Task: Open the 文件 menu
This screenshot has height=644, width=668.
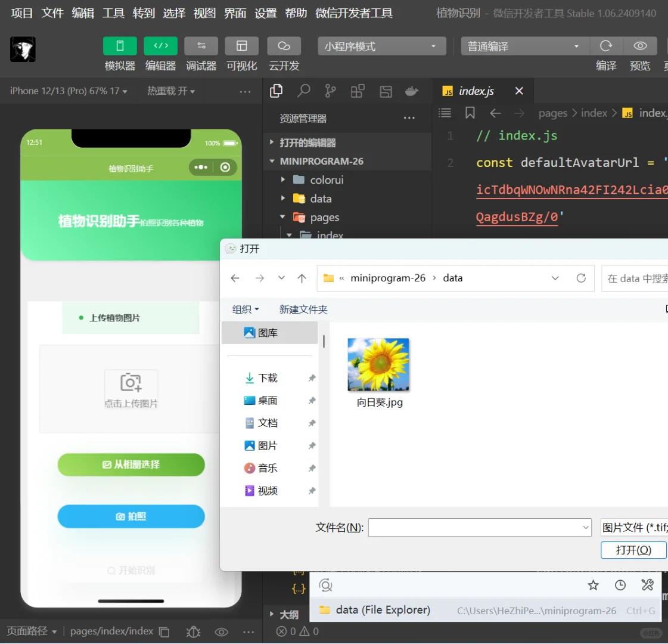Action: pyautogui.click(x=52, y=13)
